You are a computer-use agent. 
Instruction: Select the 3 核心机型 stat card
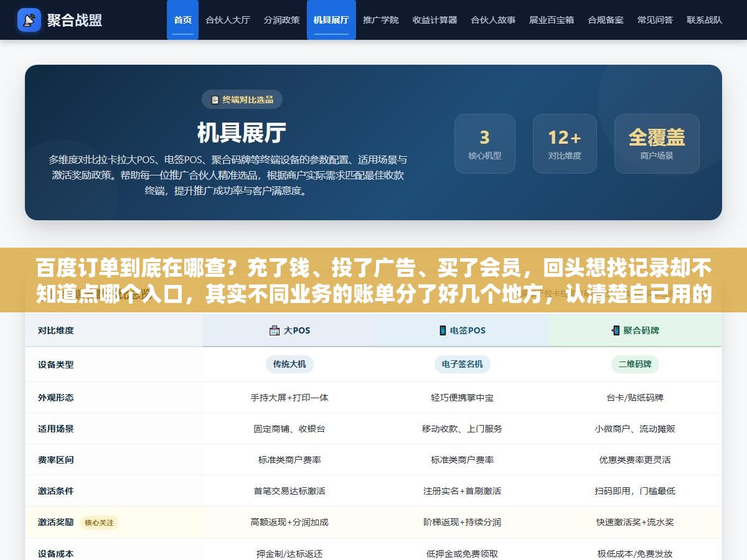click(484, 144)
